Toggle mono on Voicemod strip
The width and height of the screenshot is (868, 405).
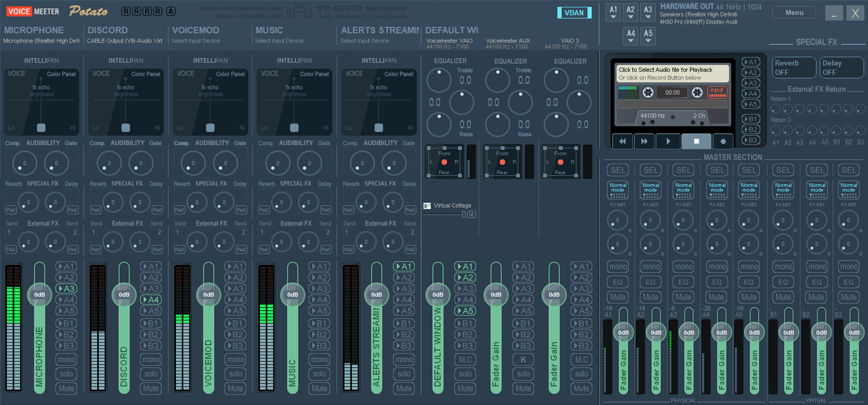[x=235, y=359]
